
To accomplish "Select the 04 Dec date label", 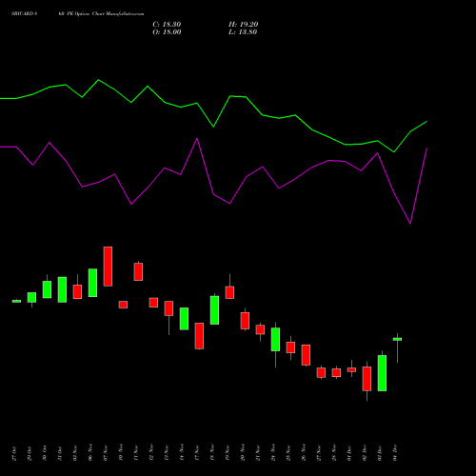I will [x=395, y=453].
